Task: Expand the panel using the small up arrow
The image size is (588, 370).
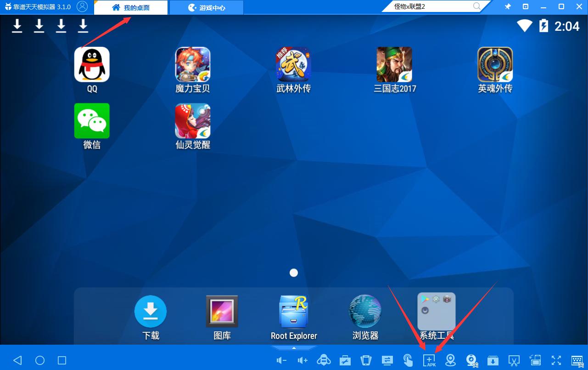Action: pyautogui.click(x=294, y=348)
